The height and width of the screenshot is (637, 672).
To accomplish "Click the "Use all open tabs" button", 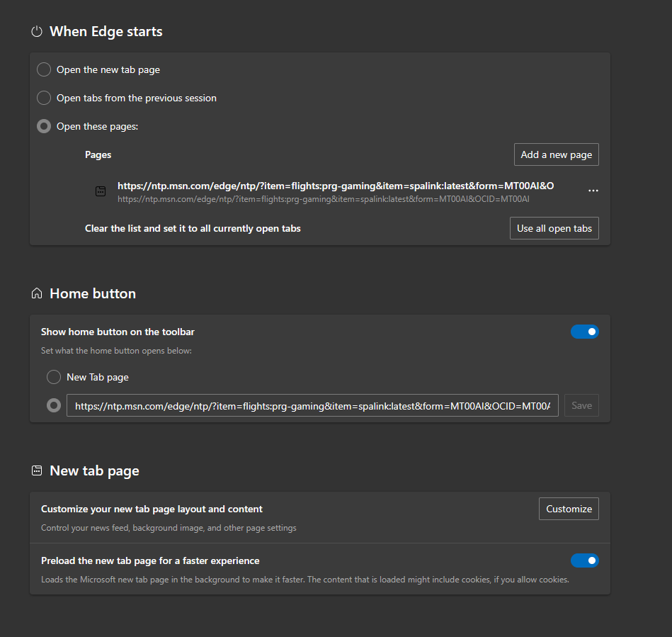I will (x=554, y=228).
